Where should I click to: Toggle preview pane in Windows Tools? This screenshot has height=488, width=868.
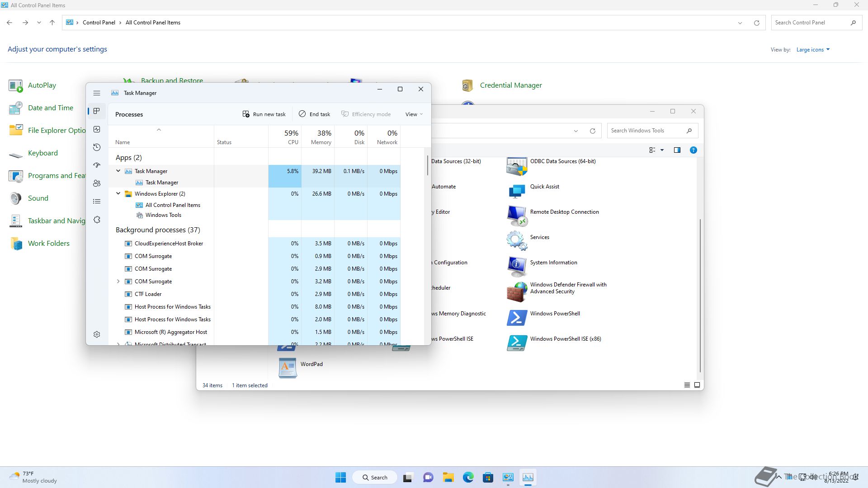click(677, 150)
